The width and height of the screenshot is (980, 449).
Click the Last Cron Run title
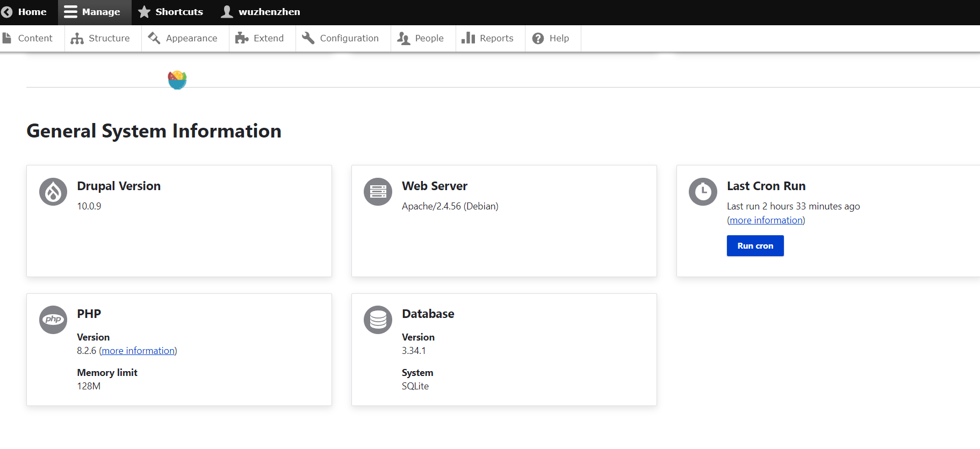[766, 186]
